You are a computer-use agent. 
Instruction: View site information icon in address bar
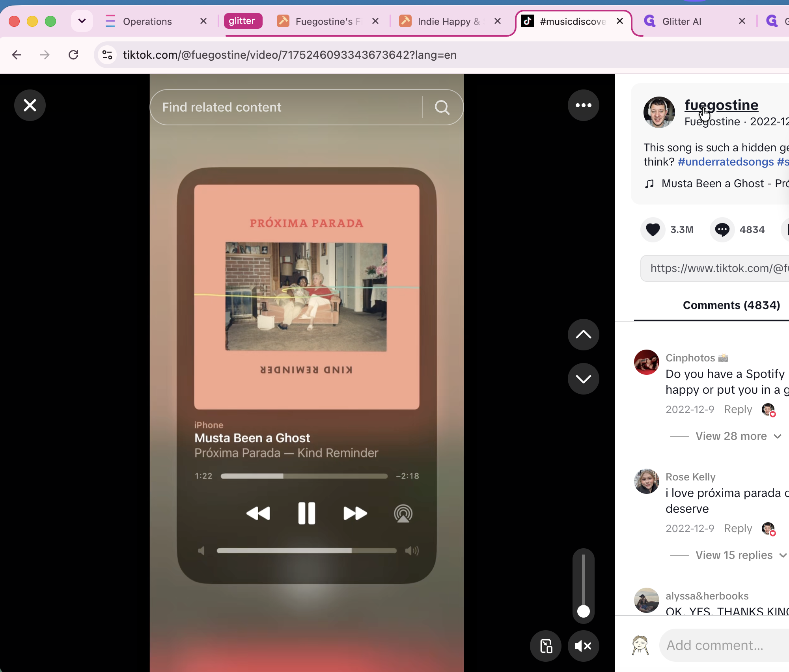[107, 55]
